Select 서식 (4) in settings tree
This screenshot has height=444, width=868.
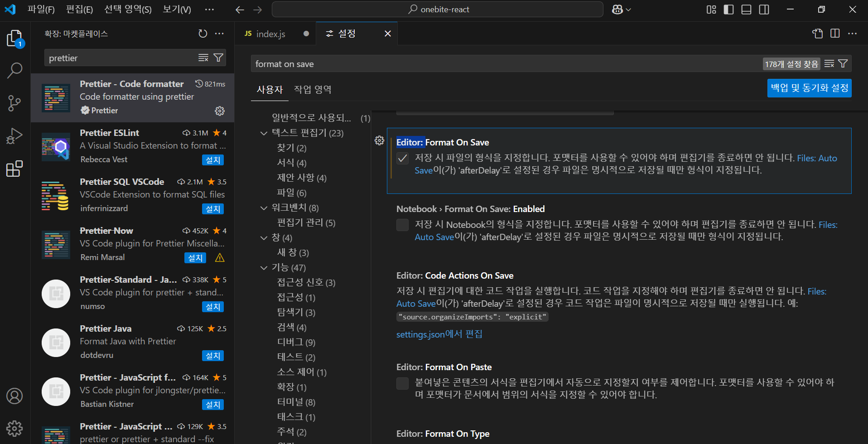292,163
